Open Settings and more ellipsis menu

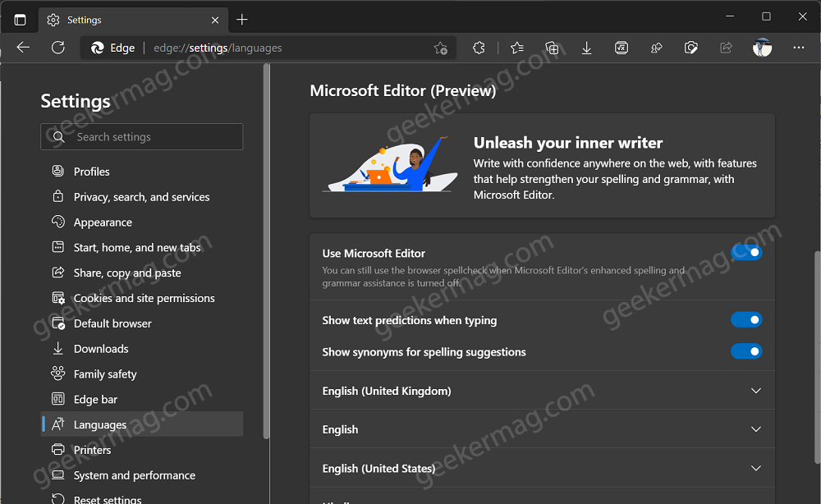[x=799, y=48]
